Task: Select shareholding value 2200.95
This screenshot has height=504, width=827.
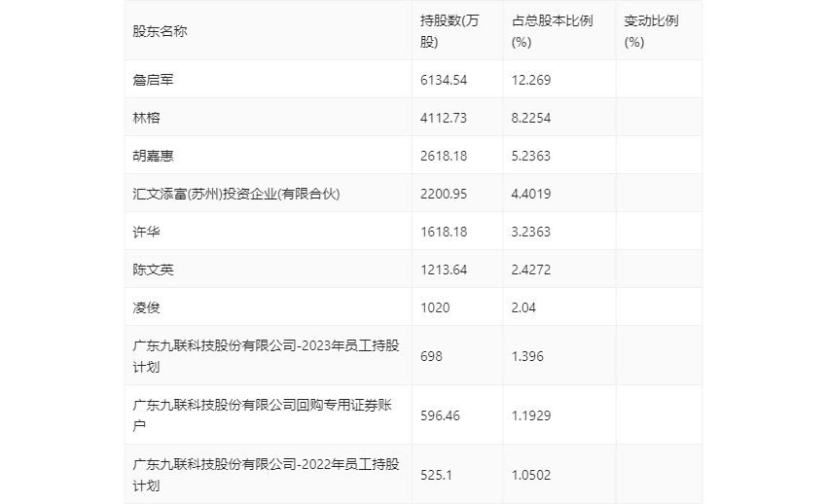Action: pos(444,194)
